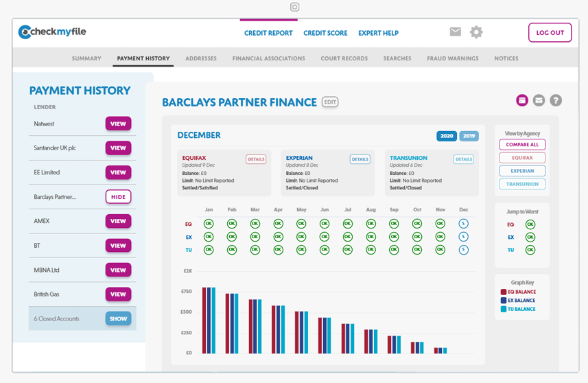The height and width of the screenshot is (383, 588).
Task: Jump to worst EQ status icon
Action: pyautogui.click(x=530, y=224)
